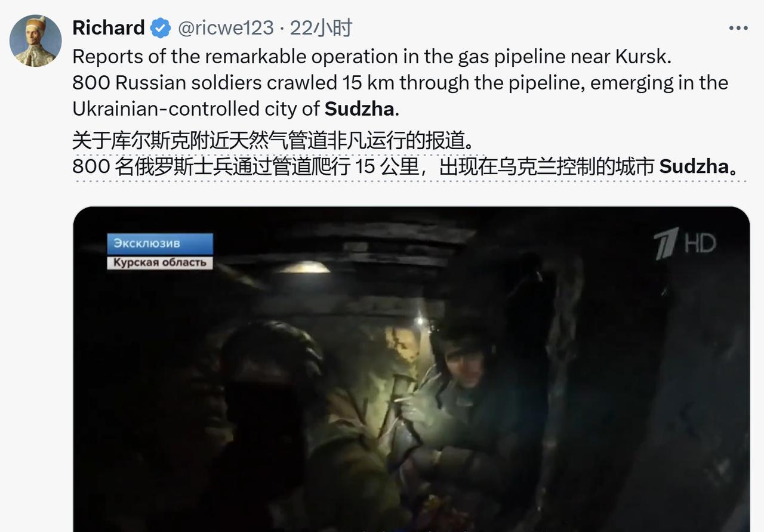Click the 'Ukrainian-controlled city of' text
Viewport: 764px width, 532px height.
point(196,109)
